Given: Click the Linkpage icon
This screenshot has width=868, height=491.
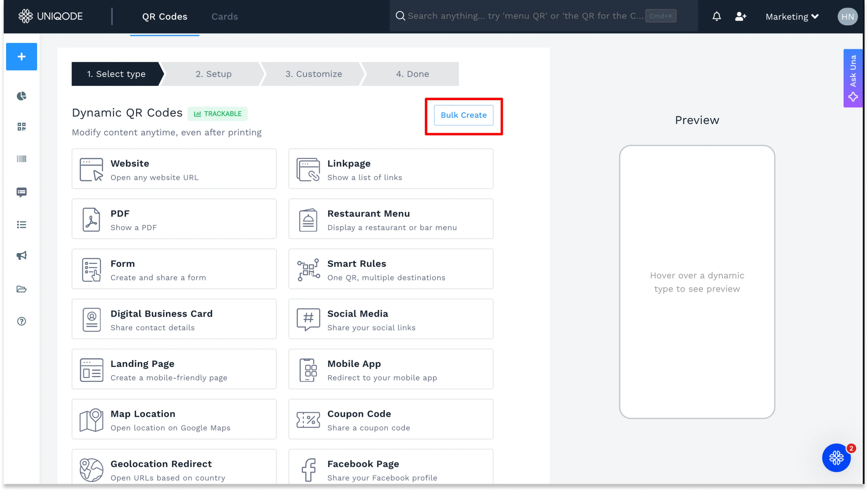Looking at the screenshot, I should (308, 169).
